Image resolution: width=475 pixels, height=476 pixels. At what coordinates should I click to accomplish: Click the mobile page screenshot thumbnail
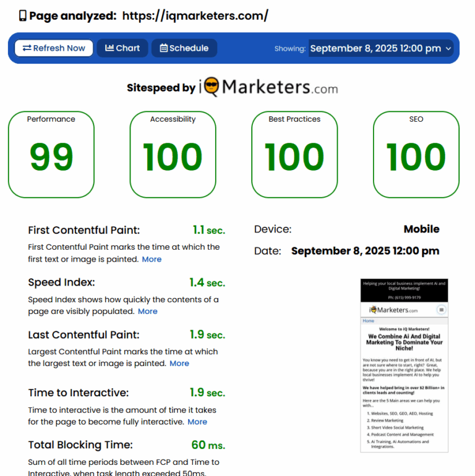pos(404,365)
